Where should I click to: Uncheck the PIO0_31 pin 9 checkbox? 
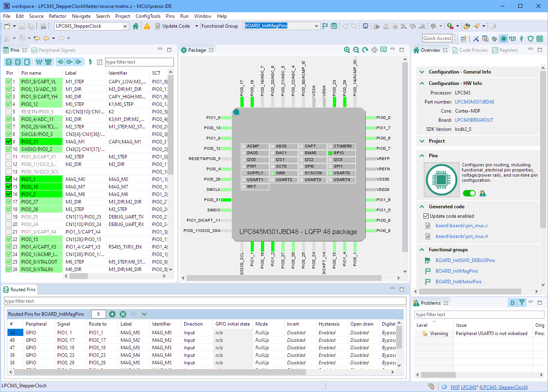click(9, 141)
